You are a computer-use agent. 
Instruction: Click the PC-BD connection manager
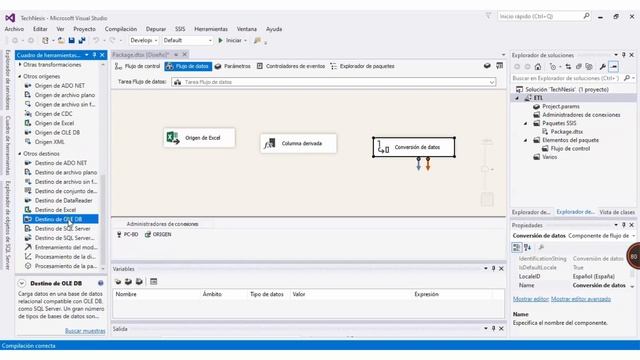point(127,235)
